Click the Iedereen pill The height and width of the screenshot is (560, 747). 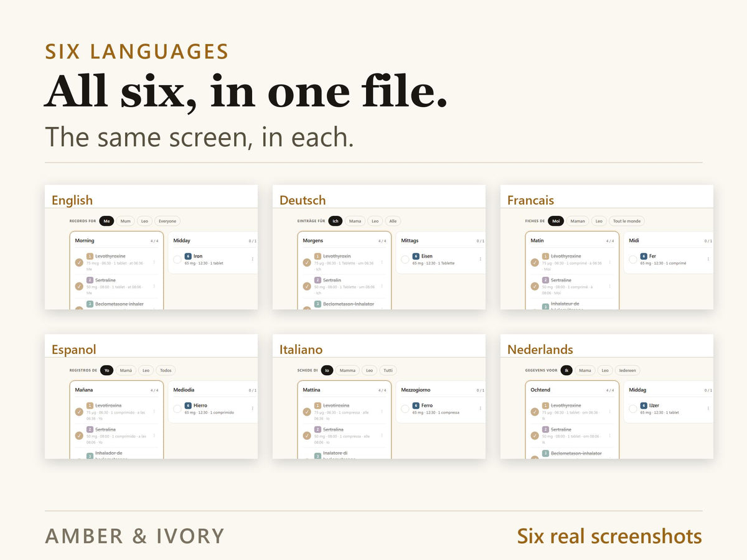coord(627,370)
